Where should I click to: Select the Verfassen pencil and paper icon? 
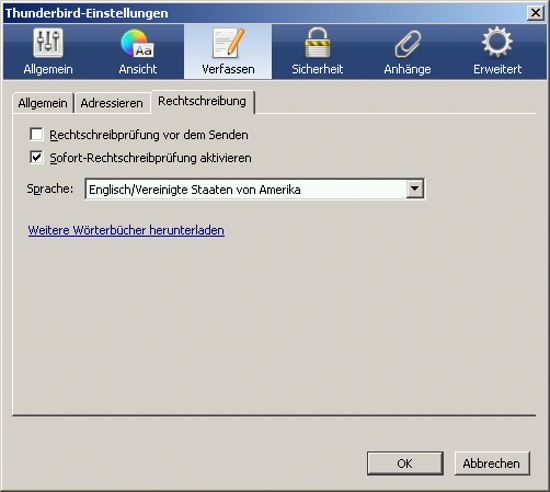[228, 43]
